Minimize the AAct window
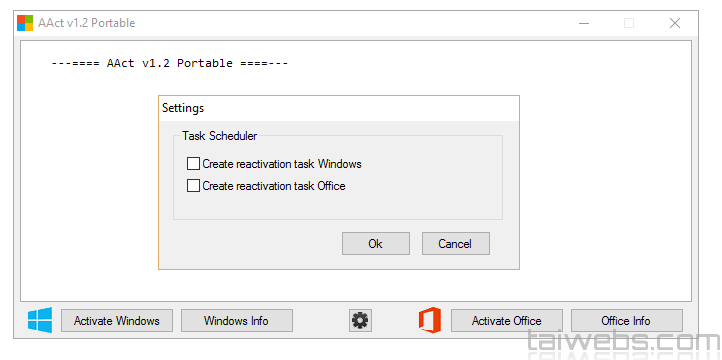 [x=584, y=23]
